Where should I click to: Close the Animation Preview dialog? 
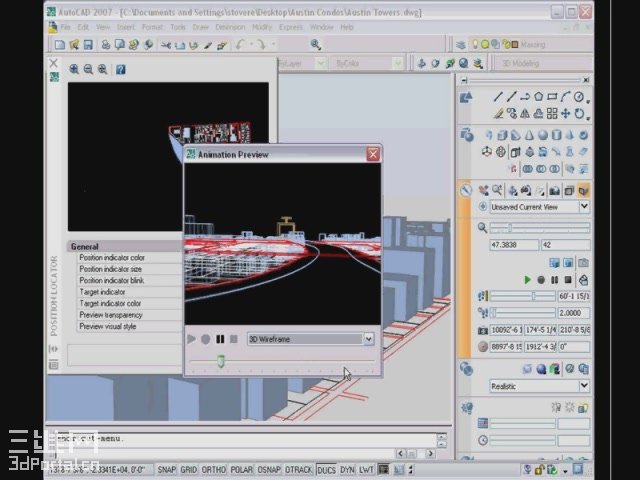point(373,154)
